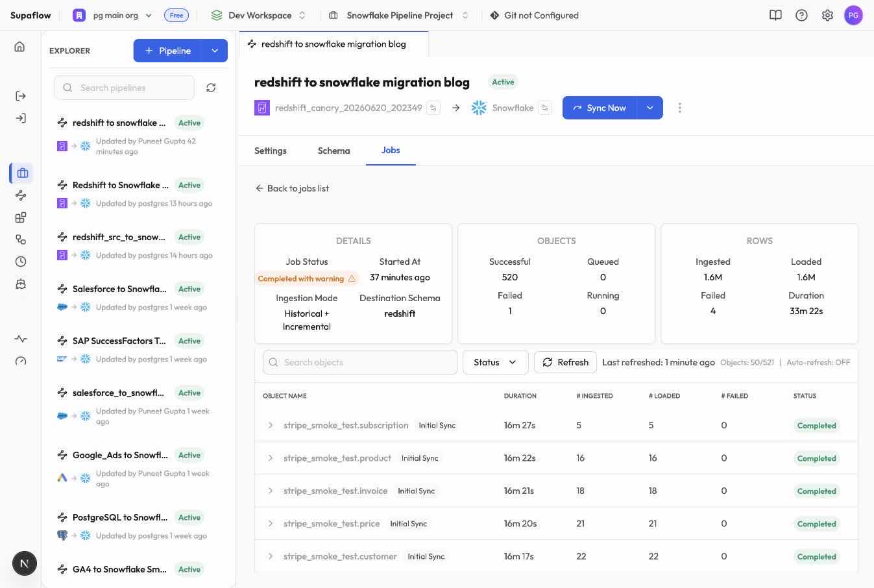This screenshot has height=588, width=874.
Task: Open the help question mark icon
Action: (x=801, y=15)
